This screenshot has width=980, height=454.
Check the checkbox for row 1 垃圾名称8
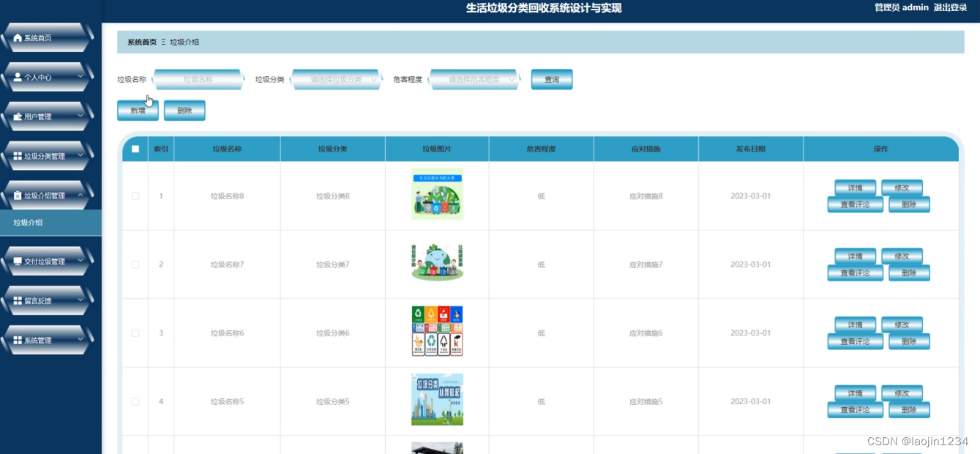click(134, 196)
